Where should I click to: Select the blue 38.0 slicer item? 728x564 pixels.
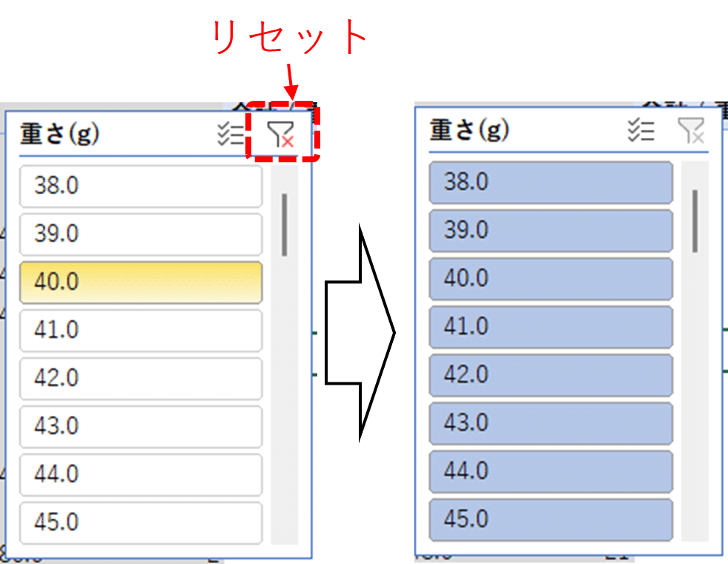551,182
